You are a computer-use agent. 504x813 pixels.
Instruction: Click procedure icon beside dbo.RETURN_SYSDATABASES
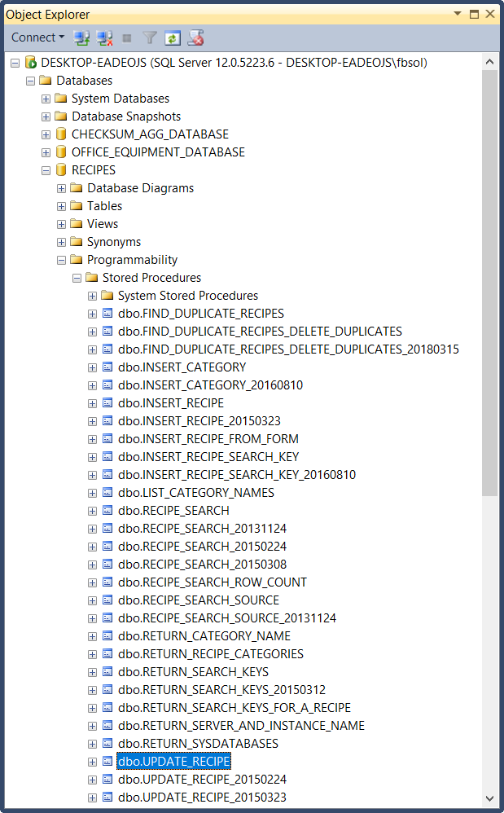[x=107, y=744]
